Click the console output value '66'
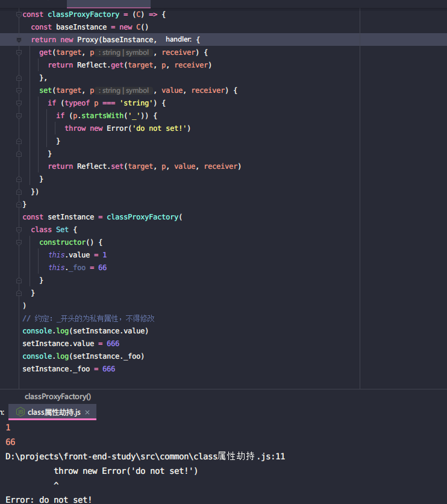Image resolution: width=447 pixels, height=504 pixels. tap(10, 442)
